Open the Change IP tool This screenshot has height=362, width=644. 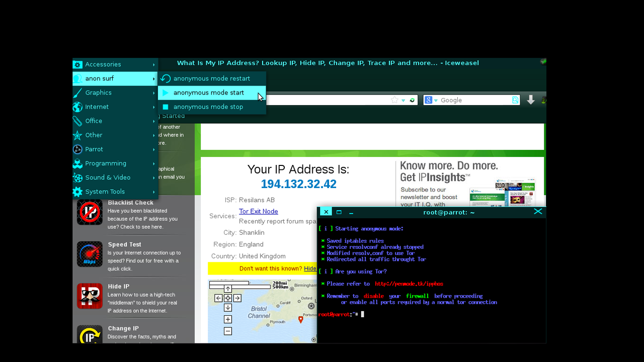(x=123, y=328)
